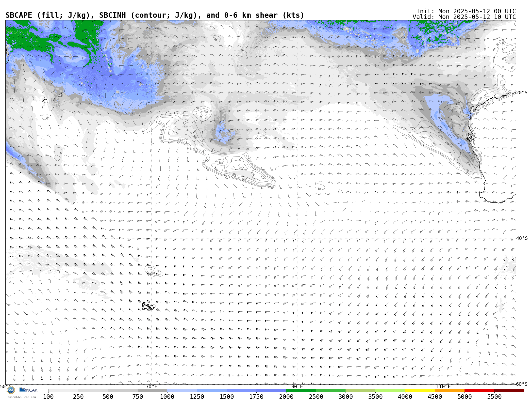Click the 110°E longitude label
Screen dimensions: 532x400
pos(443,386)
